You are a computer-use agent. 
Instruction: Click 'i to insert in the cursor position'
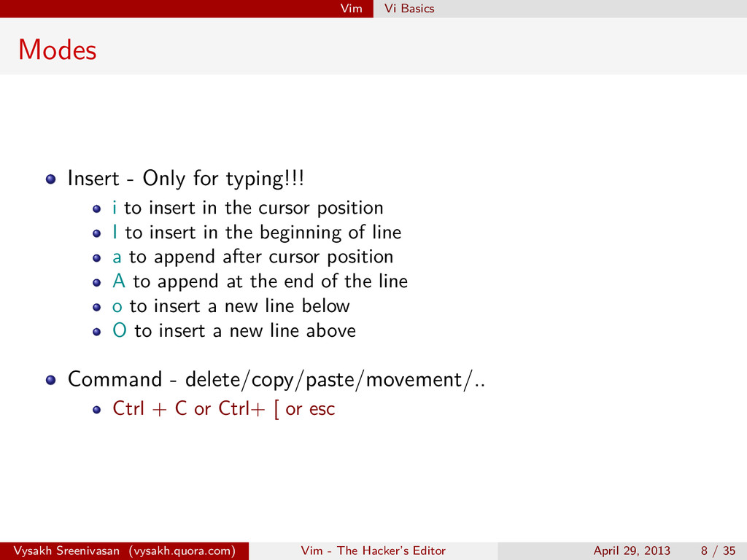(x=248, y=208)
